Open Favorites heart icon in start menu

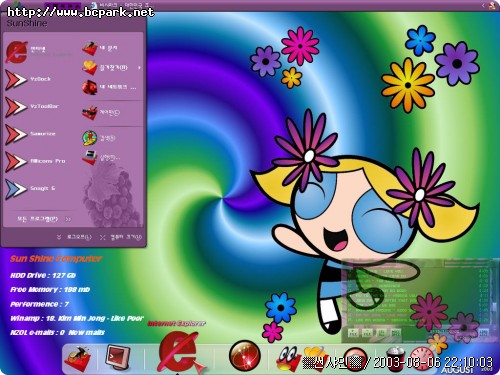(89, 68)
